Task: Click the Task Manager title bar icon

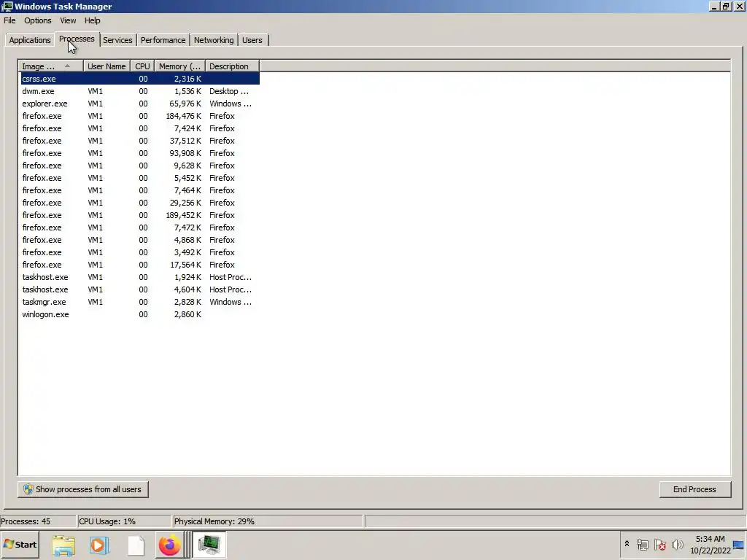Action: click(7, 6)
